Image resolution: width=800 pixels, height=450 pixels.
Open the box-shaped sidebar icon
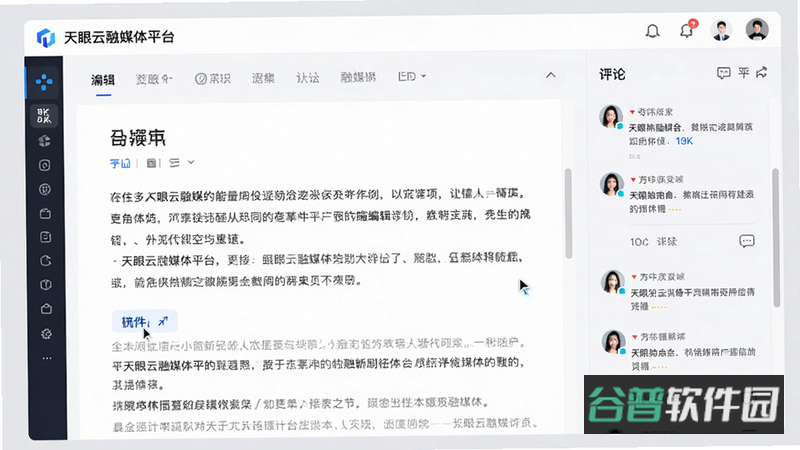(x=45, y=213)
